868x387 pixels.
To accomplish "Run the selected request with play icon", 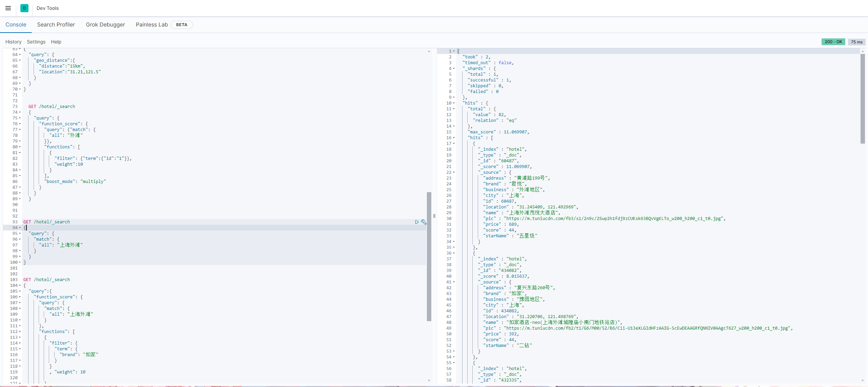I will (417, 222).
